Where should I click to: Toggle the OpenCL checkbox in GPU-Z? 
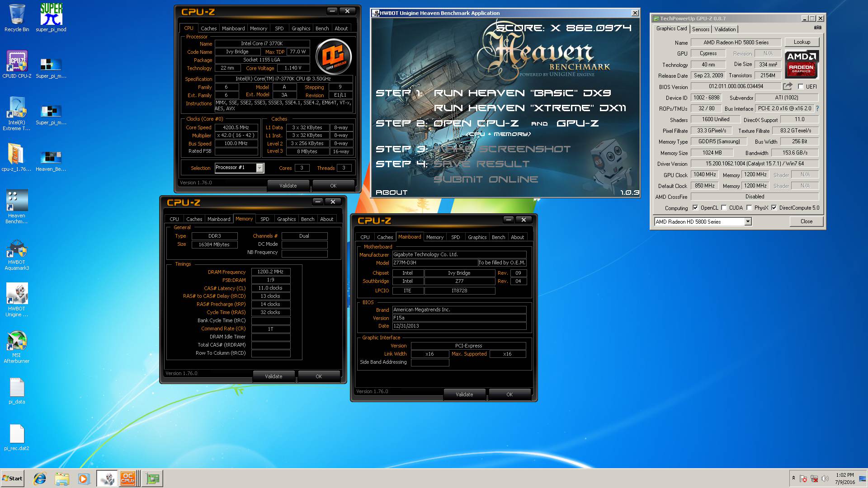(695, 208)
